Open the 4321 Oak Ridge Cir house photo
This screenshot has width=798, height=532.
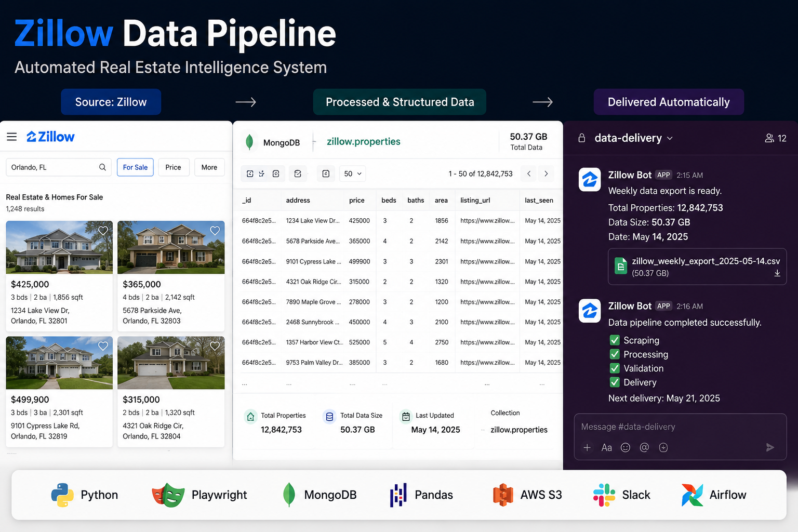[x=171, y=363]
